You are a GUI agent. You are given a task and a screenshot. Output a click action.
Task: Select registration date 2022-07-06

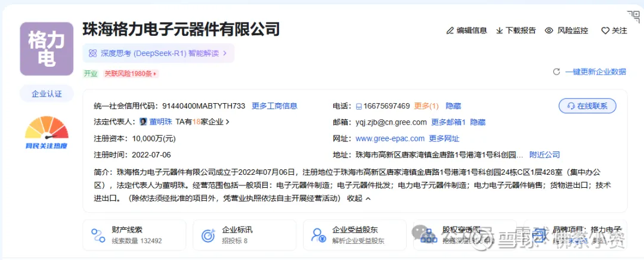(151, 155)
